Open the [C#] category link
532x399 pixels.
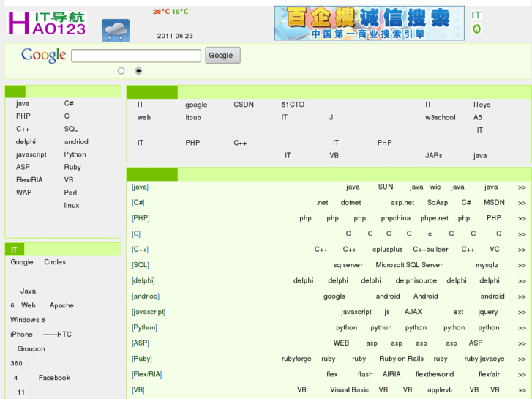tap(138, 203)
